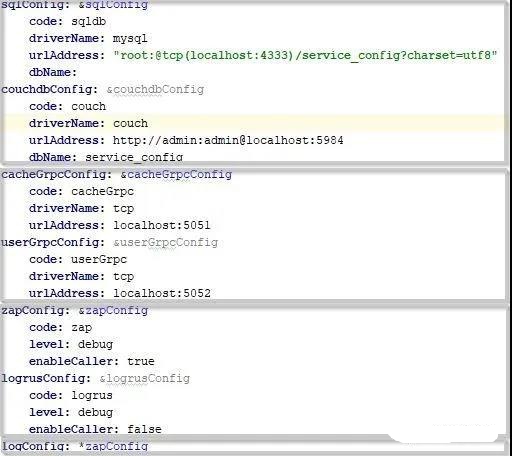Click the &cacheGrpcConfig anchor

pyautogui.click(x=176, y=175)
